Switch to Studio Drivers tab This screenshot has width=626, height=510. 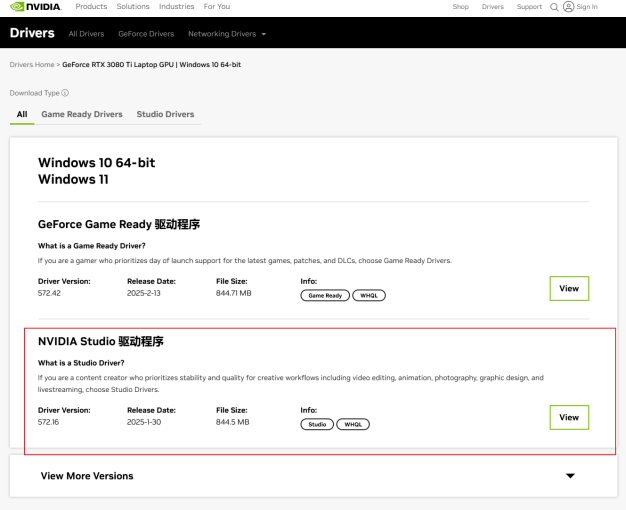click(x=165, y=114)
